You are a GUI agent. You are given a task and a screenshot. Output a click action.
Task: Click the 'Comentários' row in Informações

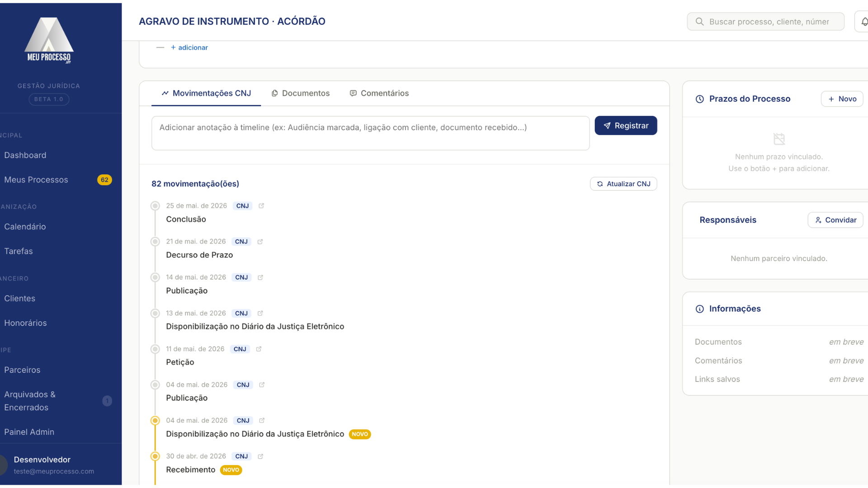779,361
